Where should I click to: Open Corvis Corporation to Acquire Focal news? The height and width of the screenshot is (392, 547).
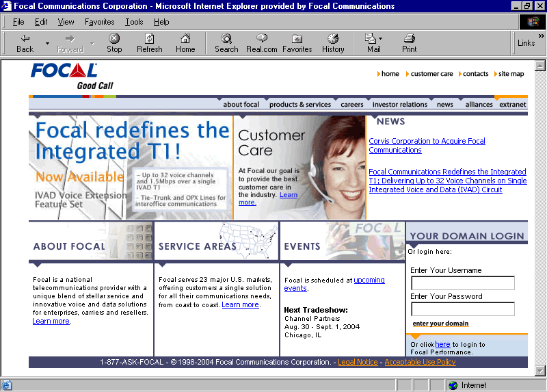coord(427,146)
